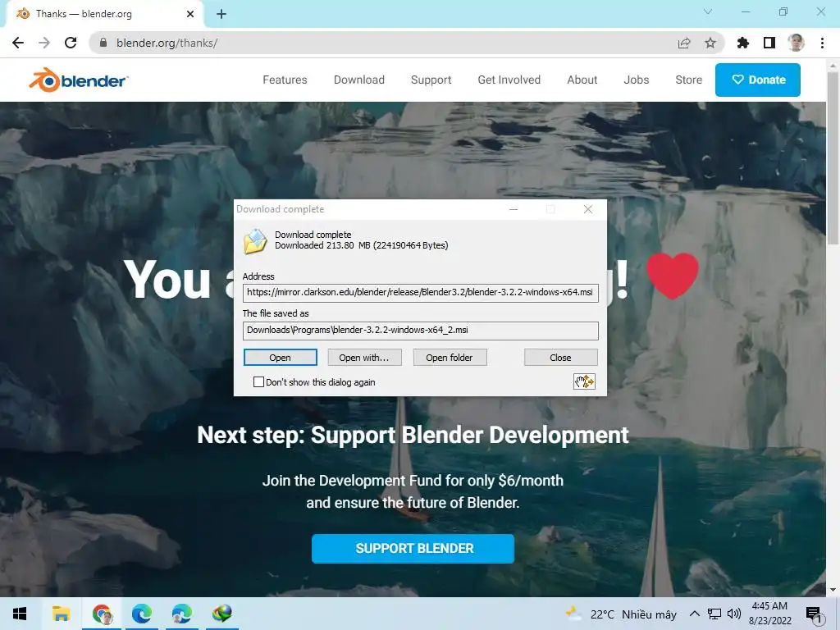Click the tab search chevron in title bar
This screenshot has width=840, height=630.
[708, 11]
